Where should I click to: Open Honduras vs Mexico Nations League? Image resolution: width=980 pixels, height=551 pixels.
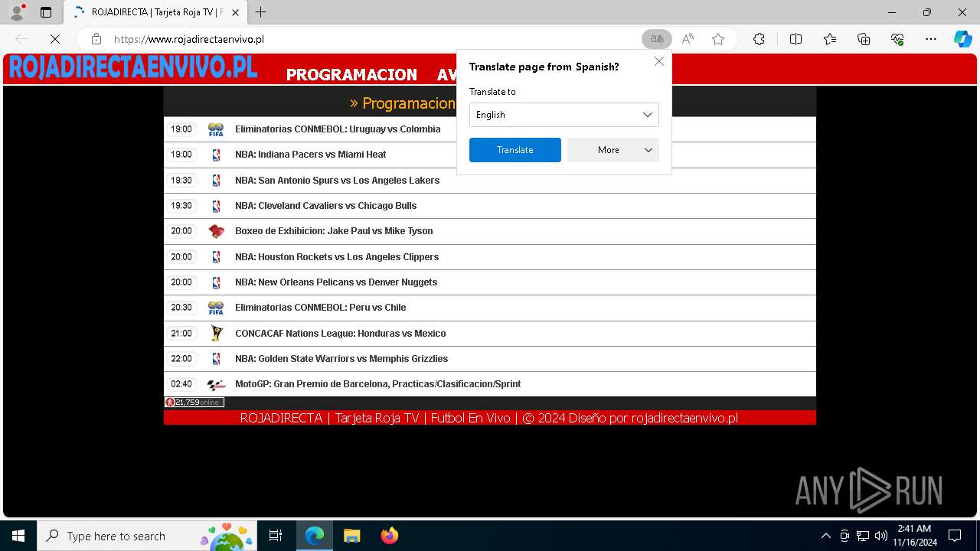click(341, 334)
